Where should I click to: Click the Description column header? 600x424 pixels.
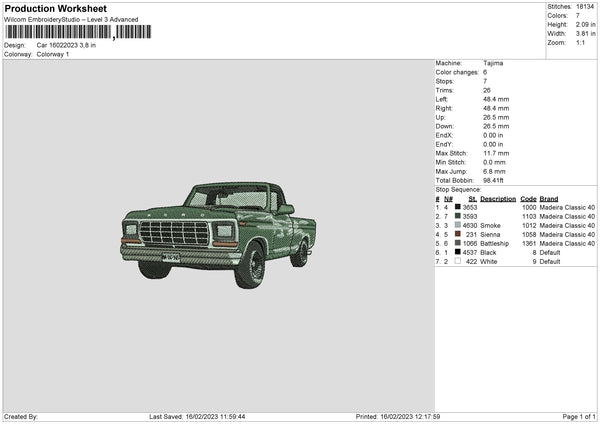498,199
